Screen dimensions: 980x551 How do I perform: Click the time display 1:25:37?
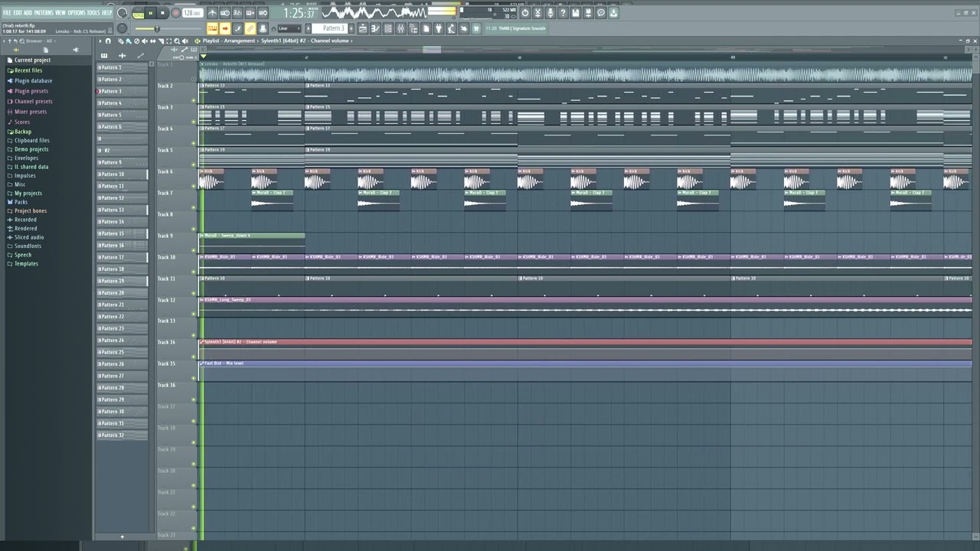pyautogui.click(x=299, y=13)
